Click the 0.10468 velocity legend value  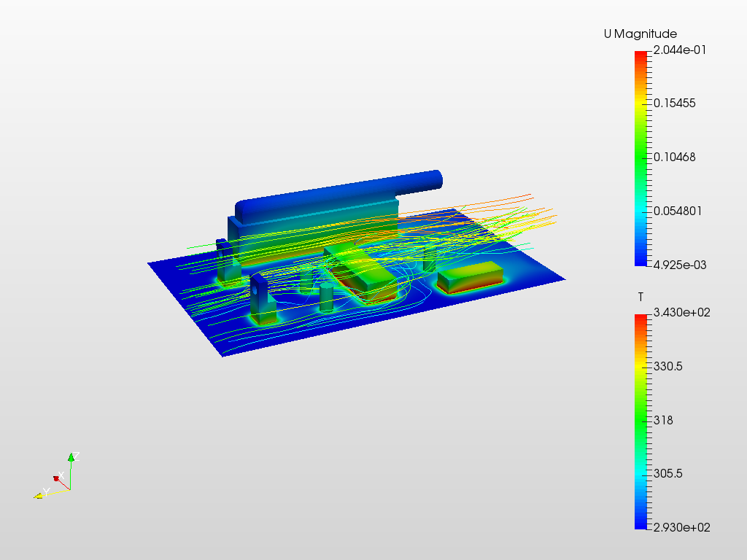(675, 157)
